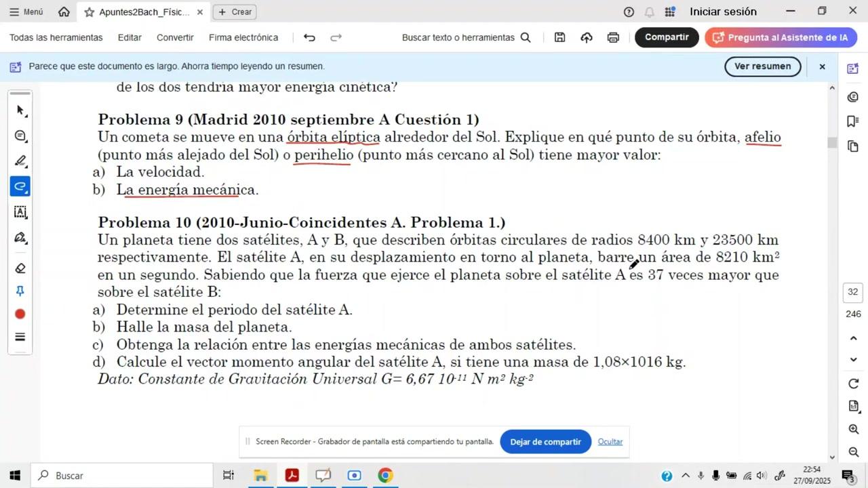Open the comments panel in right rail
This screenshot has width=868, height=488.
[x=853, y=97]
